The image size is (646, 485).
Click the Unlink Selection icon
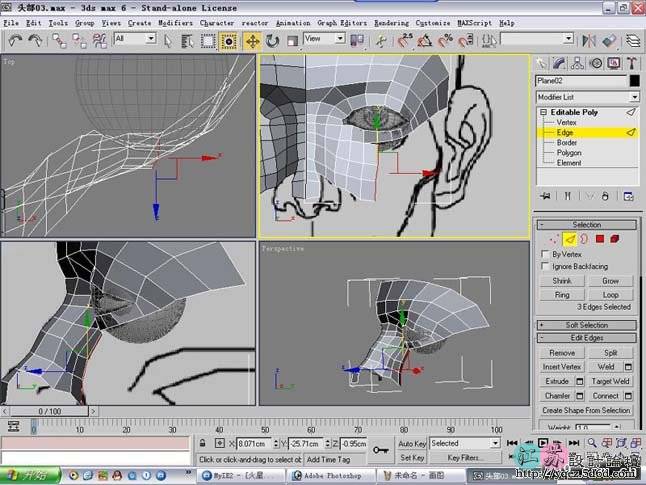[x=79, y=41]
